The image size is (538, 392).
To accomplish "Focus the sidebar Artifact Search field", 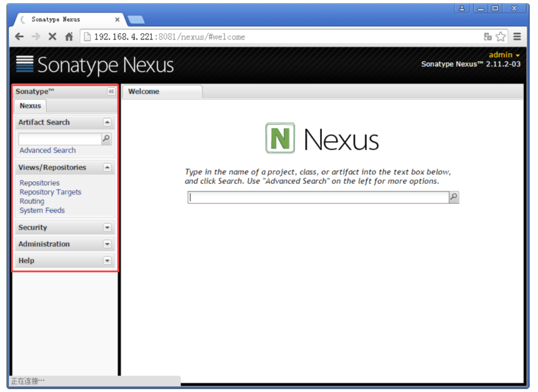I will point(60,139).
